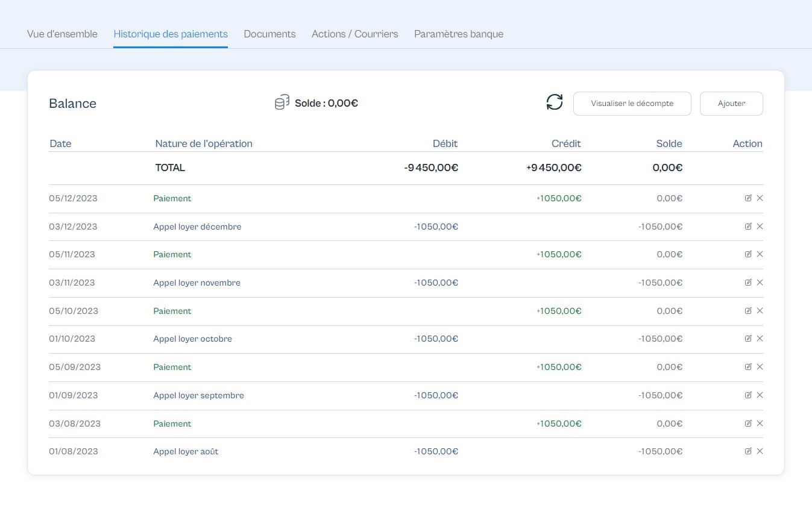This screenshot has width=812, height=526.
Task: Click the -1050,00€ debit on 03/11/2023
Action: click(436, 283)
